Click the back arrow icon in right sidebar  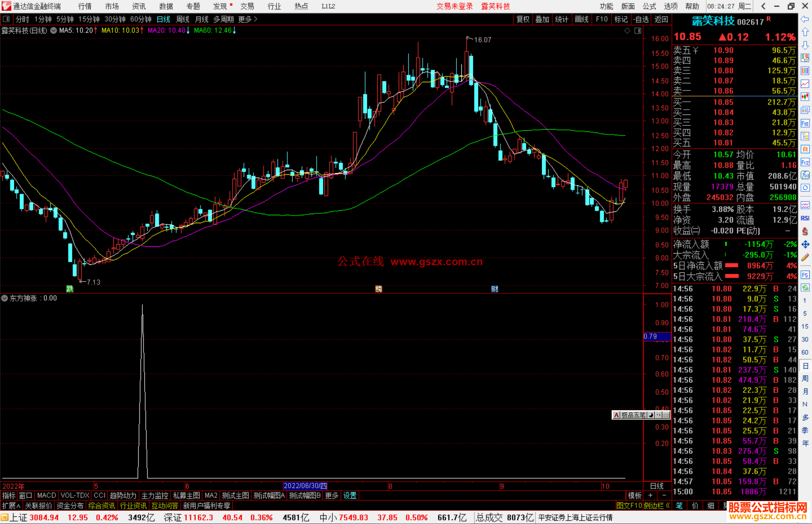[x=805, y=19]
